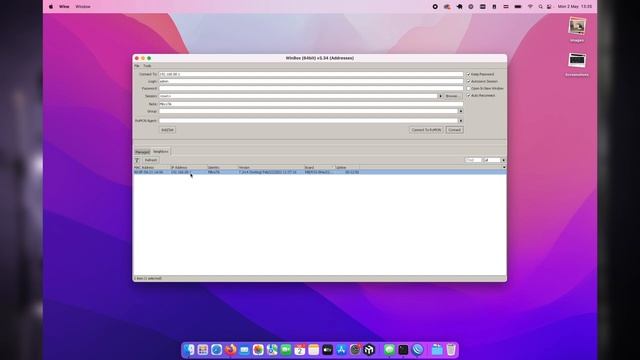This screenshot has width=640, height=360.
Task: Switch to the Managed tab
Action: [x=142, y=152]
